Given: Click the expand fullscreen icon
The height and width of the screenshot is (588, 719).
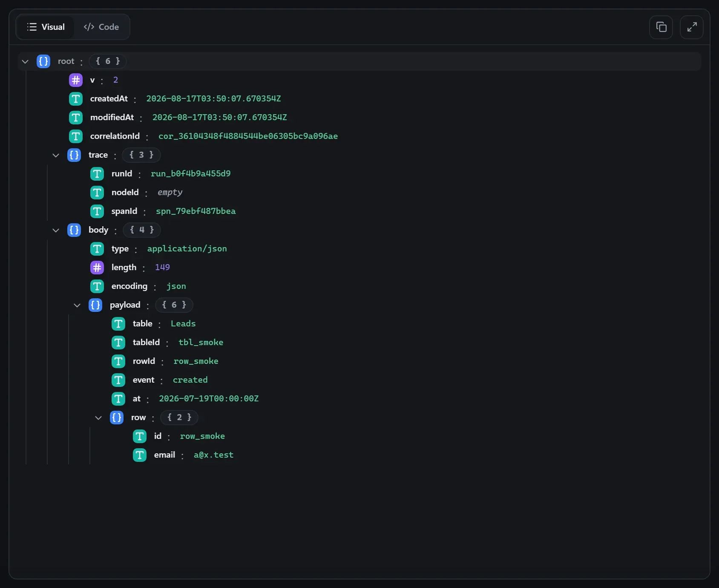Looking at the screenshot, I should coord(692,27).
